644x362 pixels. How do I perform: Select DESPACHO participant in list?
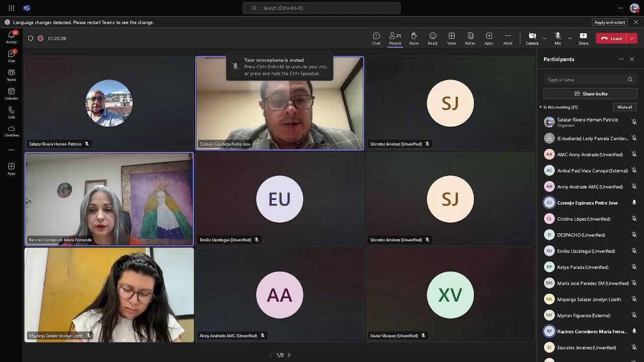591,235
